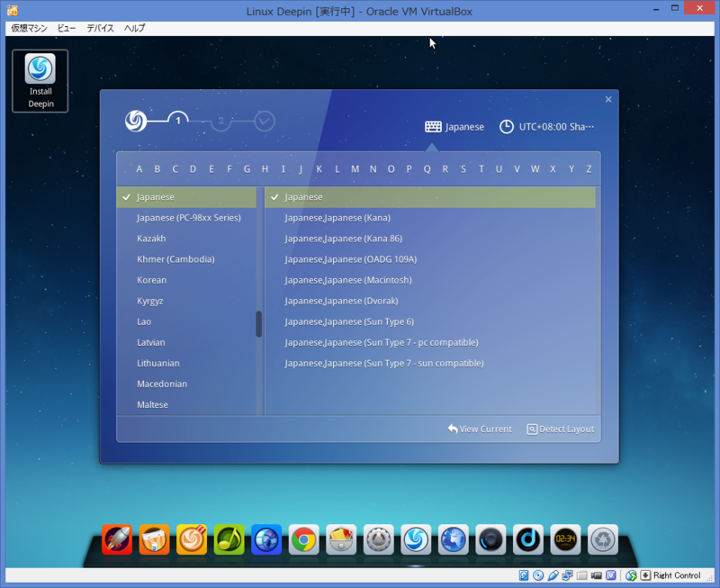Image resolution: width=720 pixels, height=588 pixels.
Task: Click the rocket launcher icon in the dock
Action: [117, 540]
